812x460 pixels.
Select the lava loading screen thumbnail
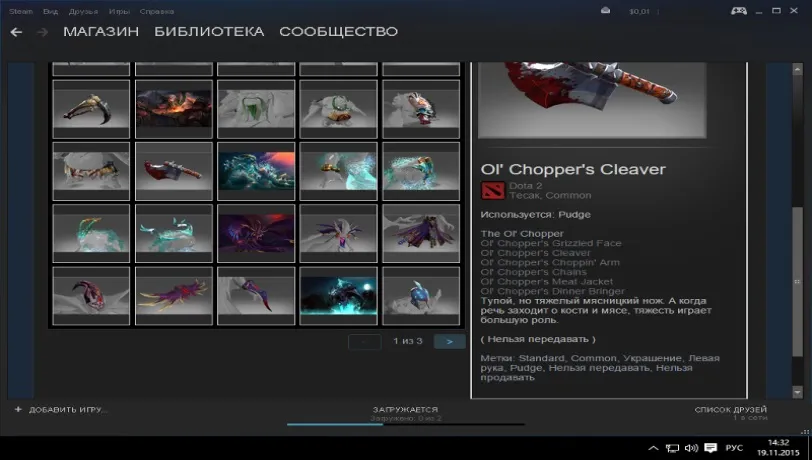pos(174,109)
